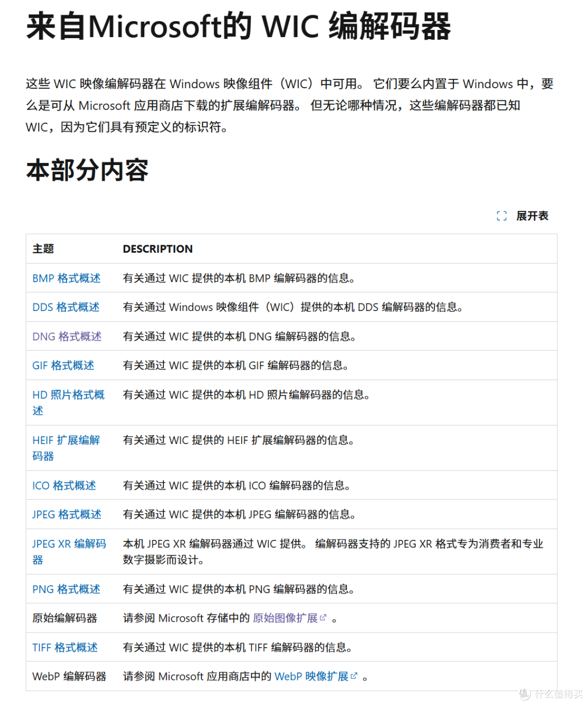Click the TIFF row description text
588x706 pixels.
237,648
